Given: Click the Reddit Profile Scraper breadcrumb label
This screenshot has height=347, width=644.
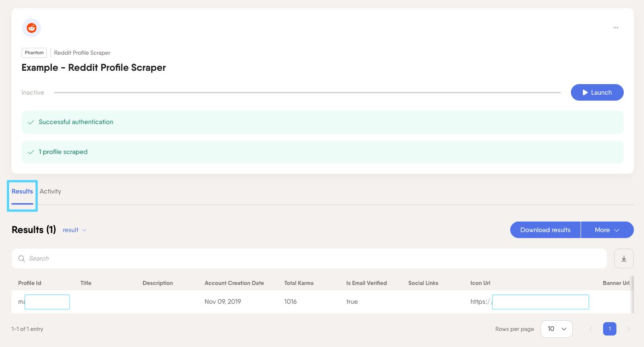Looking at the screenshot, I should pos(82,53).
